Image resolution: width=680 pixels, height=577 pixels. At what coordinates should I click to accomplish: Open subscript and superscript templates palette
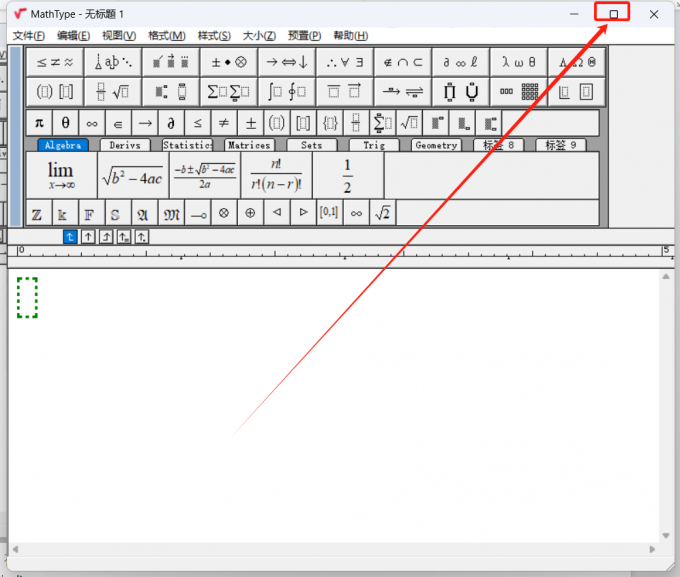tap(171, 92)
